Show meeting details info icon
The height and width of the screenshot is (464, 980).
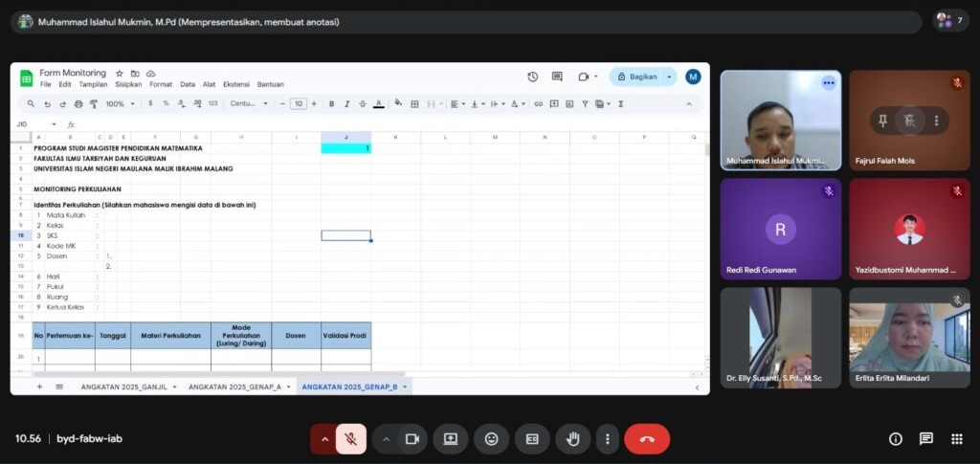(896, 439)
